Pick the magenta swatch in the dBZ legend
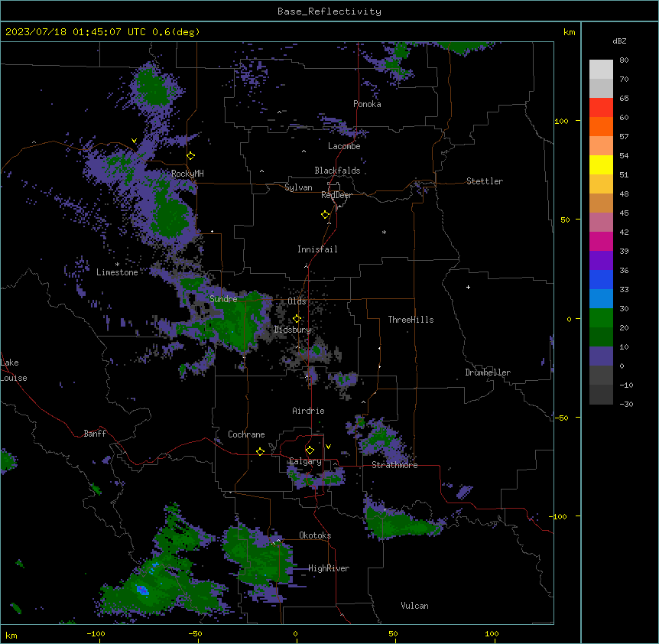 click(x=601, y=241)
